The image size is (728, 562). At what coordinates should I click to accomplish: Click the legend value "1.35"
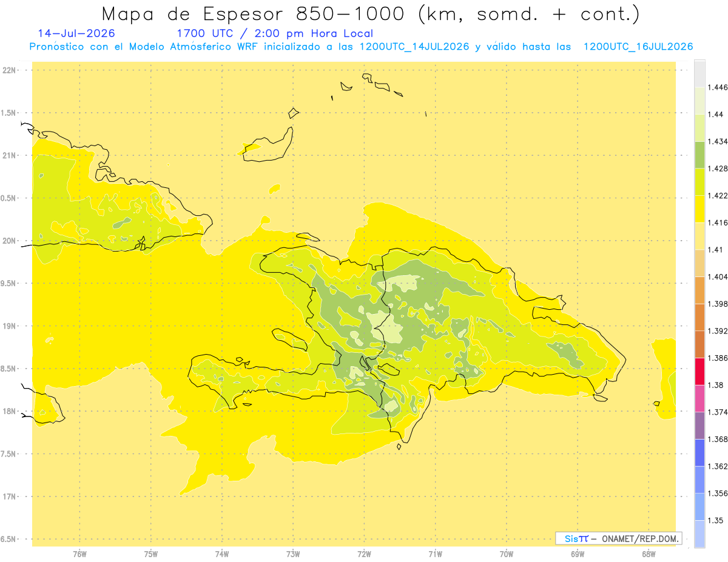point(715,520)
